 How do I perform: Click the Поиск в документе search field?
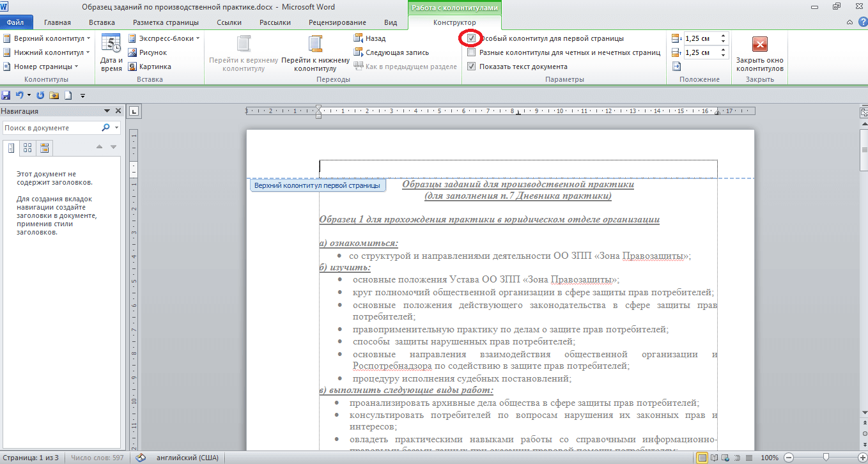tap(51, 128)
